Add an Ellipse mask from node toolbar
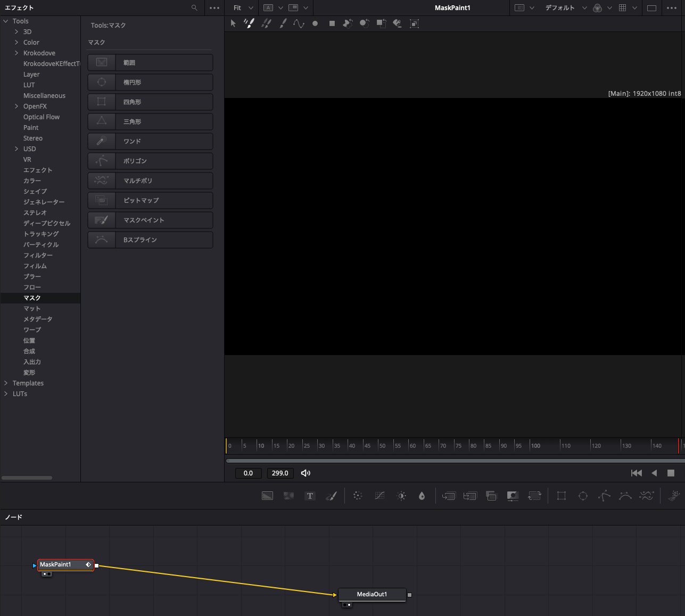 pos(583,496)
